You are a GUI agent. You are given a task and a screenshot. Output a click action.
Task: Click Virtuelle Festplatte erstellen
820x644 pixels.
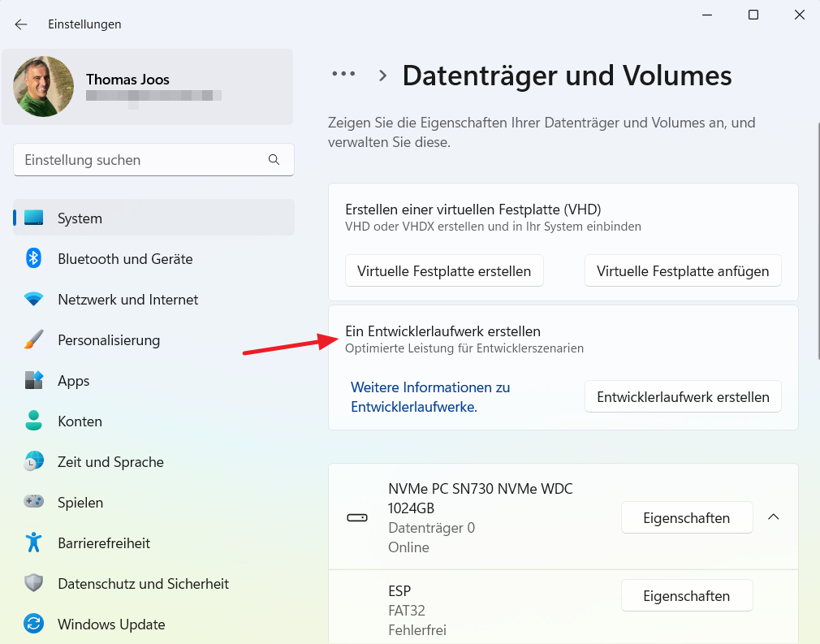(x=444, y=270)
